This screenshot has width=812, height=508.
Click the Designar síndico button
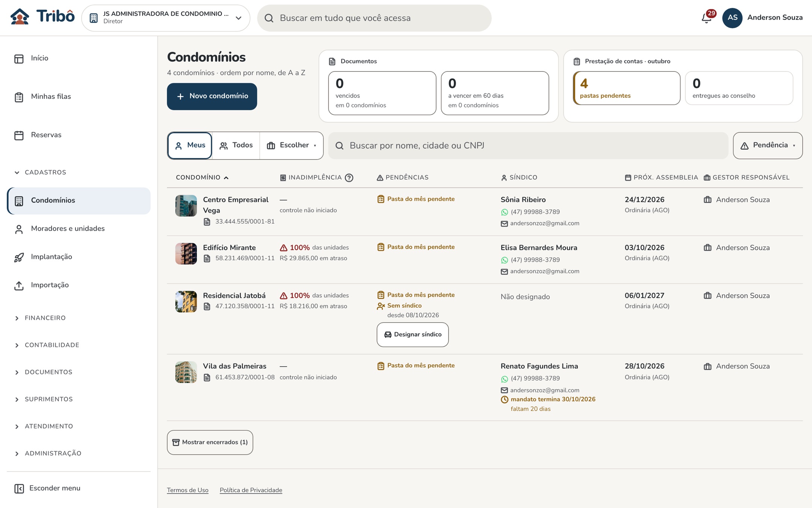pos(413,335)
